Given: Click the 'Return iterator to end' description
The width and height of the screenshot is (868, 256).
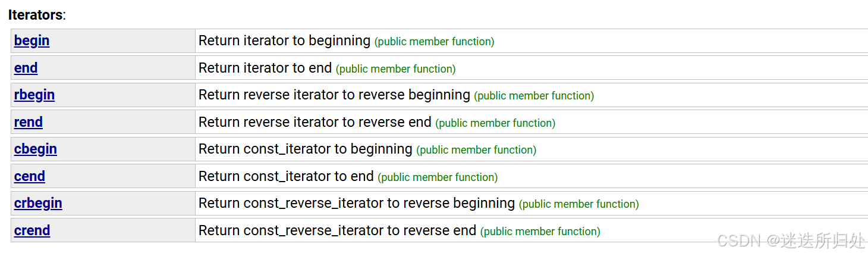Looking at the screenshot, I should tap(265, 68).
